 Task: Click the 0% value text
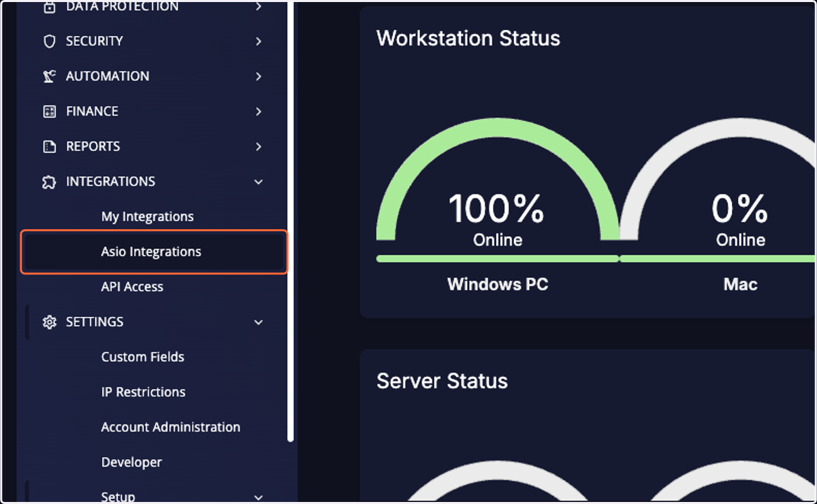tap(740, 209)
